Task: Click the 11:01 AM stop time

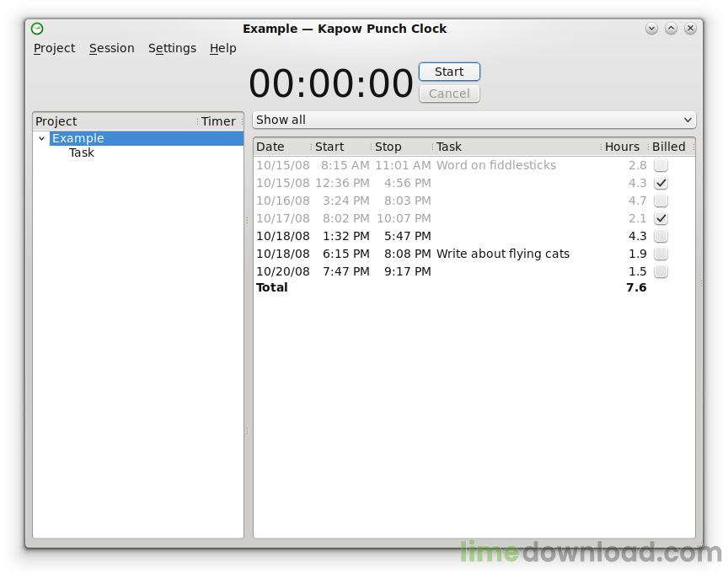Action: point(403,165)
